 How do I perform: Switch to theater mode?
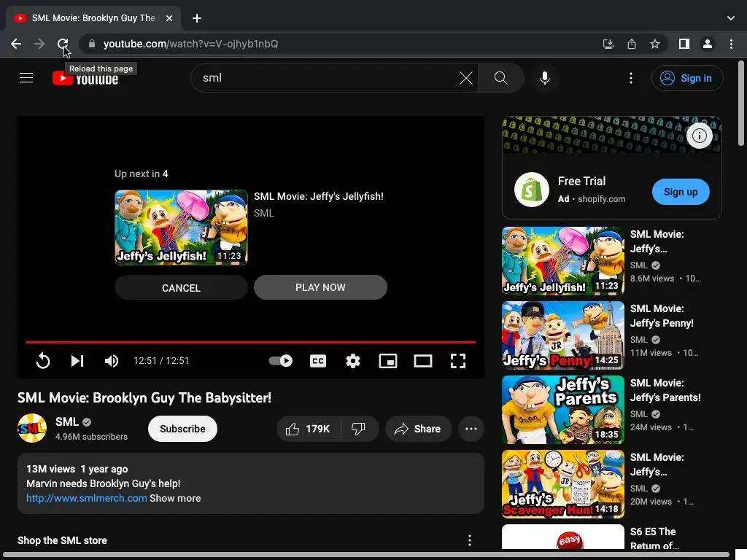(x=423, y=360)
